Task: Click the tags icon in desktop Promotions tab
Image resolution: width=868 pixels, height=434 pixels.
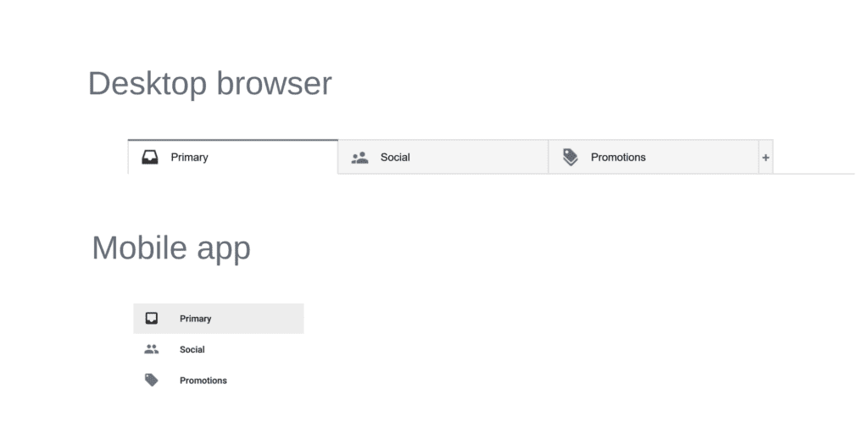Action: point(570,157)
